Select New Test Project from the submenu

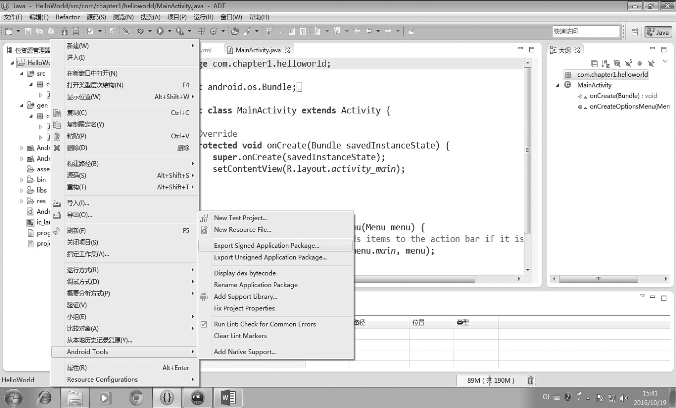tap(241, 218)
